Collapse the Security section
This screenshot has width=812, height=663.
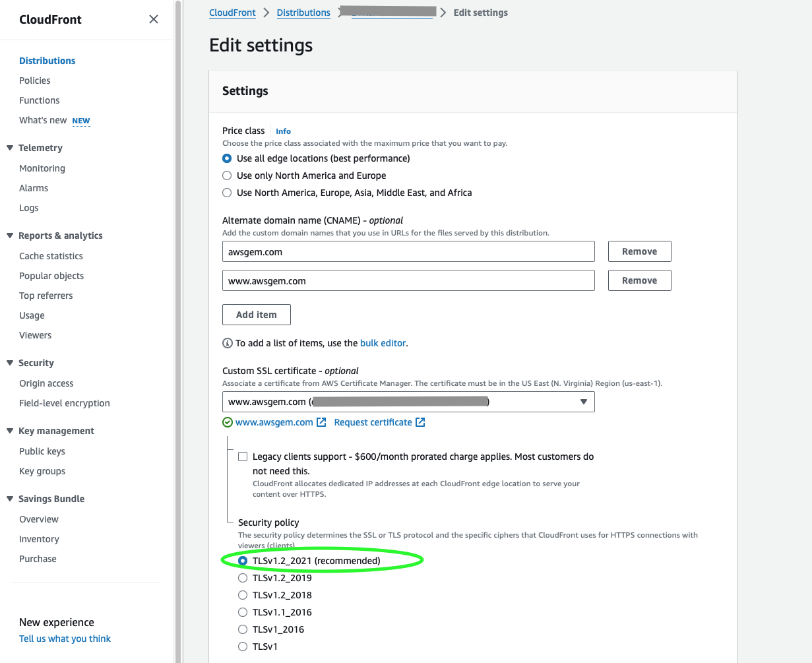(10, 363)
